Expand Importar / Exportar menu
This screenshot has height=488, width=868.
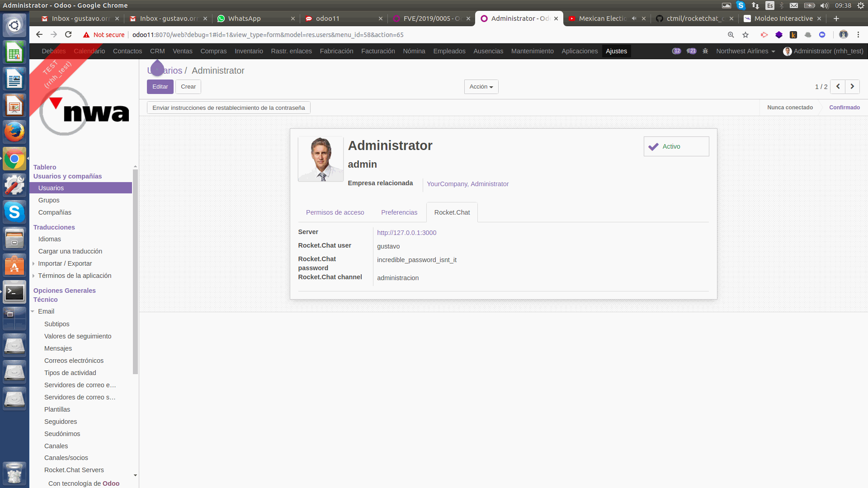point(65,263)
